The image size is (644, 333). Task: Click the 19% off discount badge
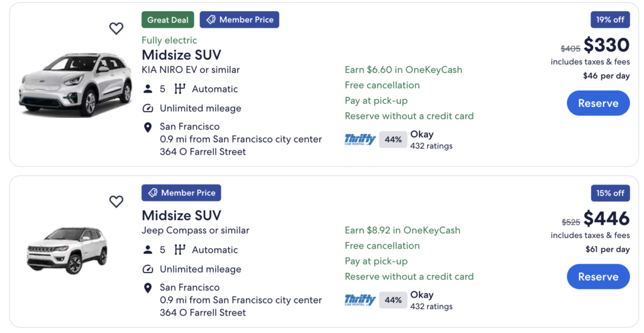(610, 20)
